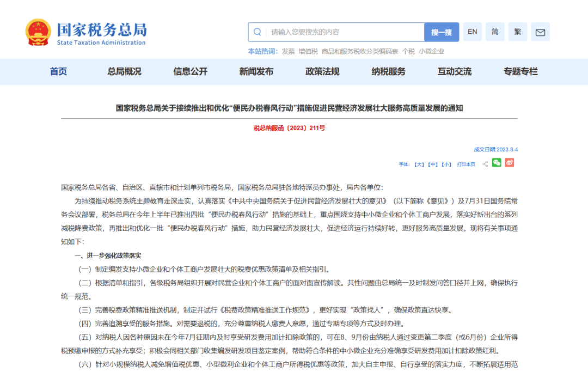Screen dimensions: 588x372
Task: Click the 打印本页 print link
Action: tap(465, 164)
